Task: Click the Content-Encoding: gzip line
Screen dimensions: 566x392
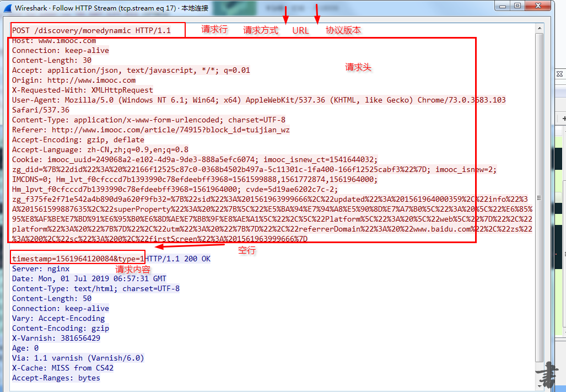Action: [60, 328]
